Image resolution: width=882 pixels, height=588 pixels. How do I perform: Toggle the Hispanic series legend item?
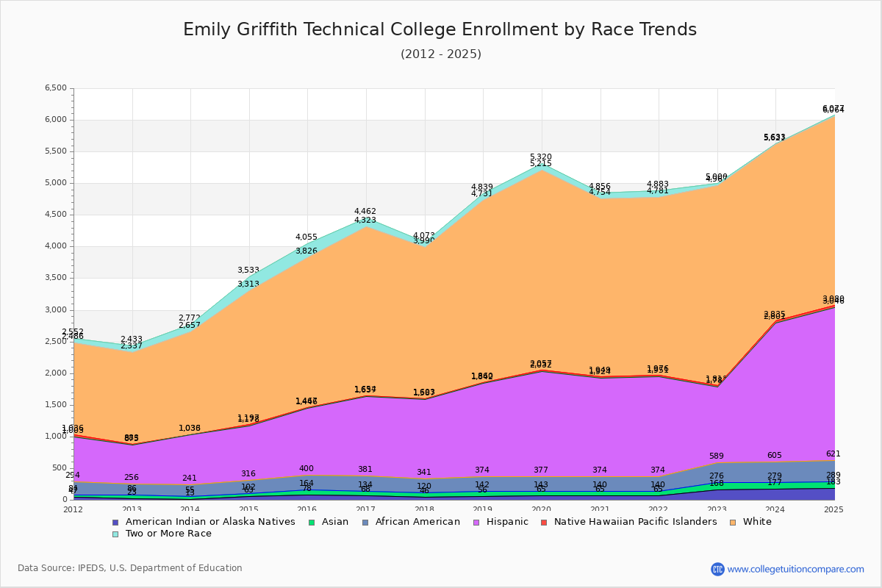(500, 522)
